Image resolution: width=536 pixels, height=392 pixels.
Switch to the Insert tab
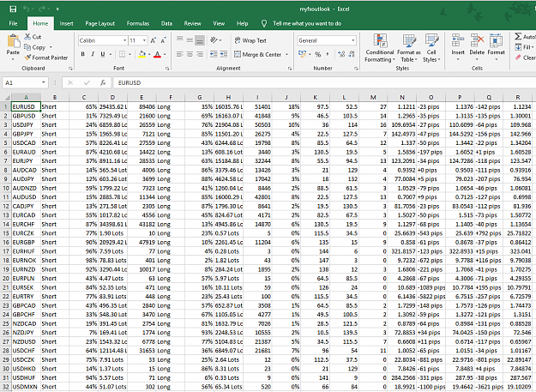coord(66,23)
